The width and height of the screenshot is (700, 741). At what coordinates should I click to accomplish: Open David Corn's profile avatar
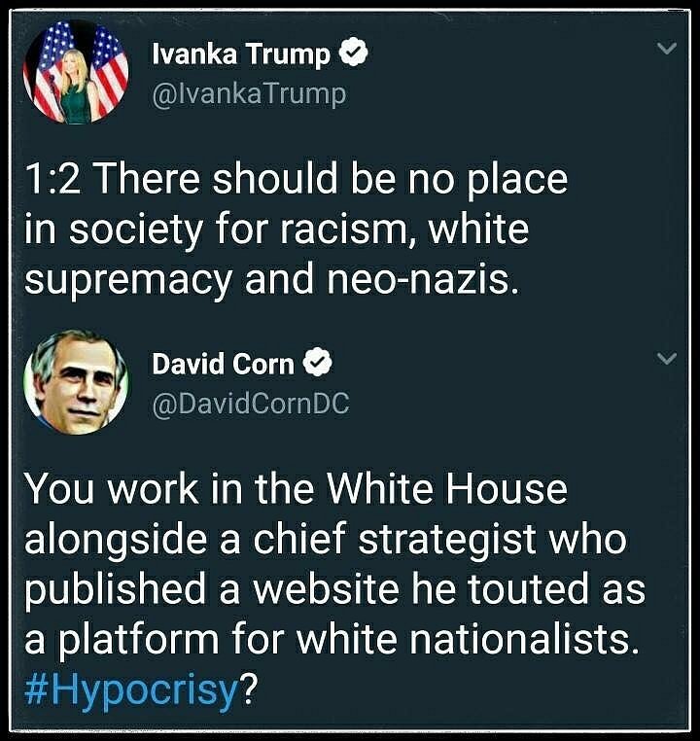coord(76,380)
